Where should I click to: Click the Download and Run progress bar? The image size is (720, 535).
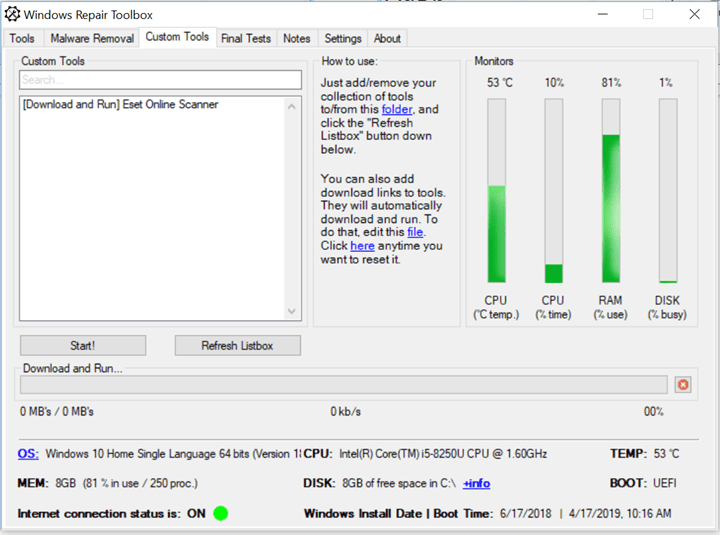(x=343, y=385)
